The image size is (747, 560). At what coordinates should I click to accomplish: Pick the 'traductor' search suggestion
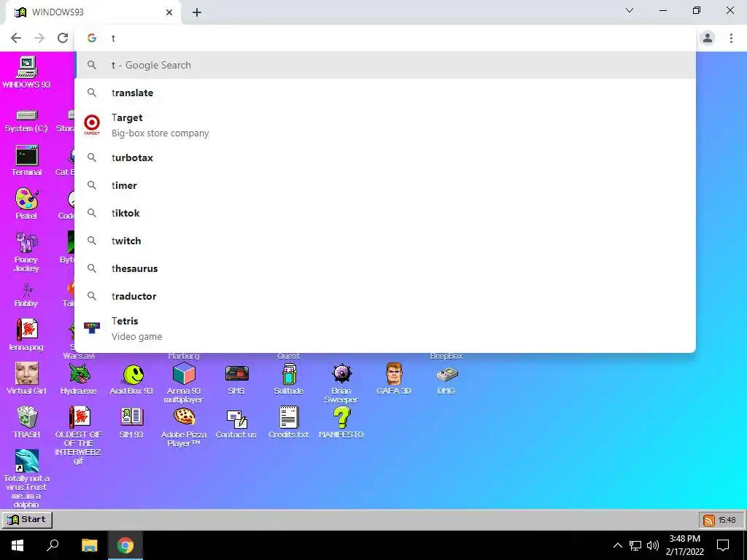(385, 296)
